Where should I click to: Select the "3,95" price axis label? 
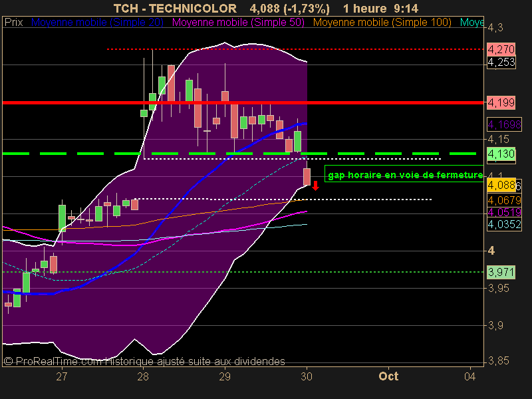[498, 289]
